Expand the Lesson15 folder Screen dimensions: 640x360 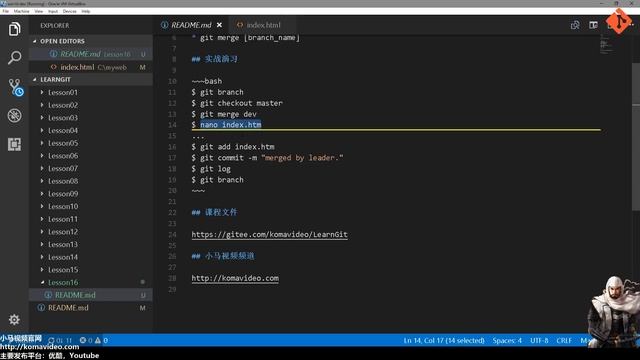pyautogui.click(x=91, y=269)
